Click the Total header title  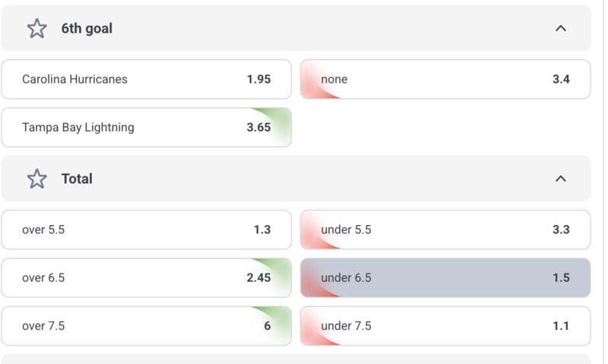point(77,179)
